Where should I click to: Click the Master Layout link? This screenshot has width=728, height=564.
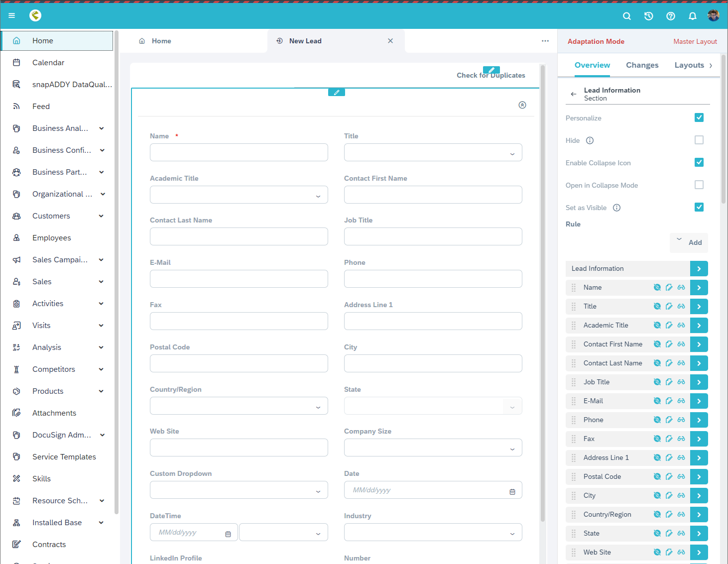click(695, 41)
